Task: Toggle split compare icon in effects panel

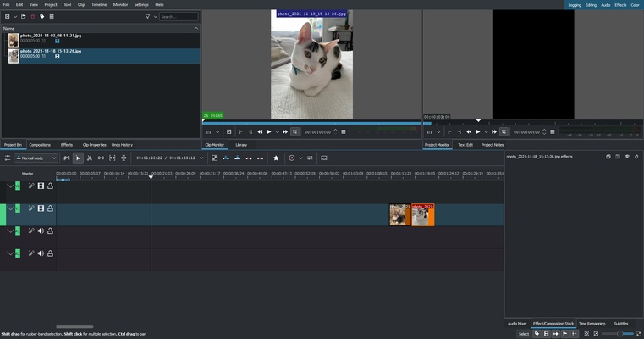Action: 618,157
